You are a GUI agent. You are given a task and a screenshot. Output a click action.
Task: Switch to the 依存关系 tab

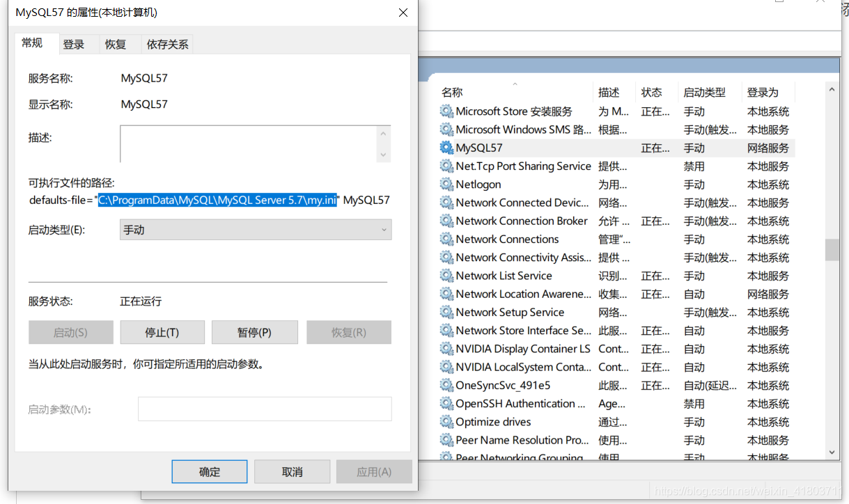[x=167, y=45]
